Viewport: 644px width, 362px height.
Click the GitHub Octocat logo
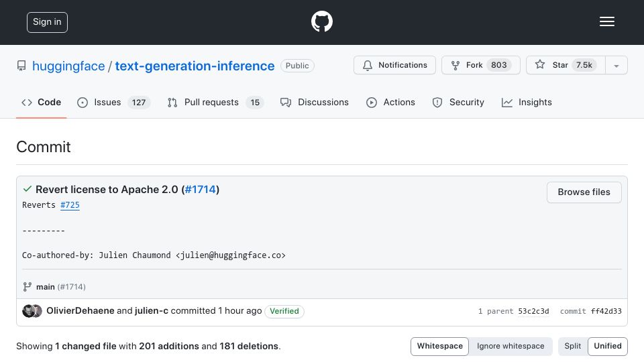[x=321, y=21]
